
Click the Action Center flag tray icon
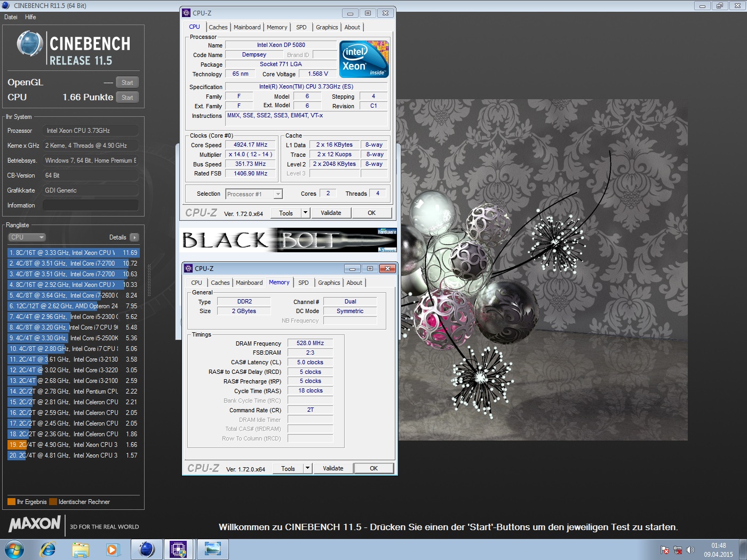coord(665,550)
